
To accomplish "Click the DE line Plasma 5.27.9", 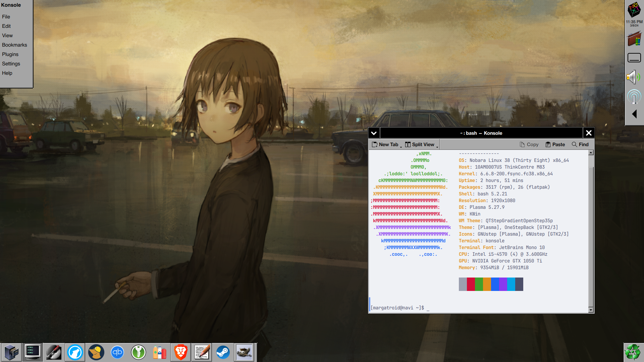I will click(x=482, y=207).
